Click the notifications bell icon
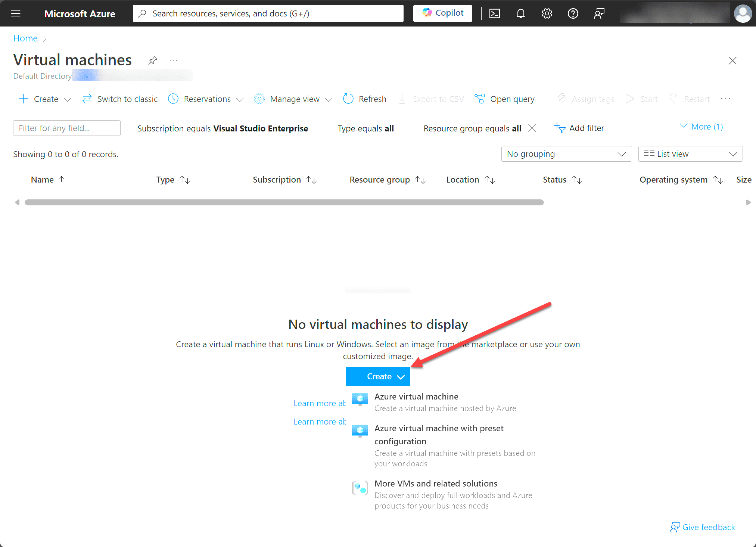 pyautogui.click(x=520, y=13)
